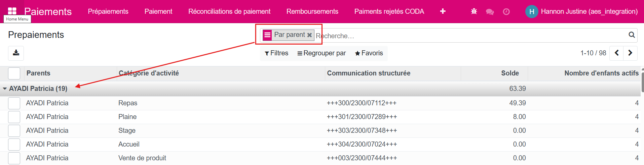The image size is (644, 165).
Task: Open the Home Menu apps grid icon
Action: click(x=12, y=11)
